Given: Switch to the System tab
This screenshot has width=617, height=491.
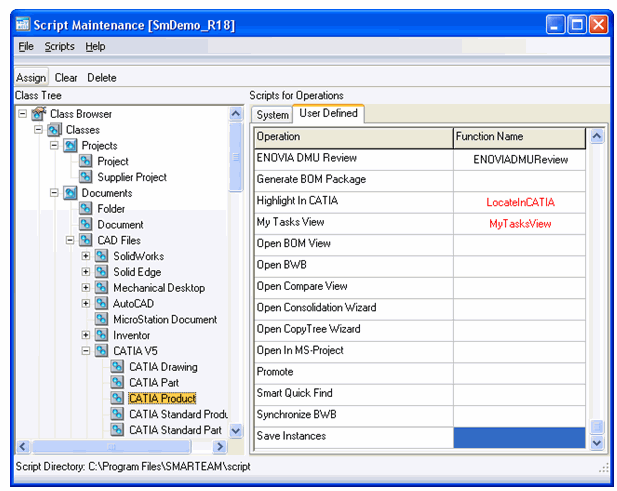Looking at the screenshot, I should pos(273,115).
